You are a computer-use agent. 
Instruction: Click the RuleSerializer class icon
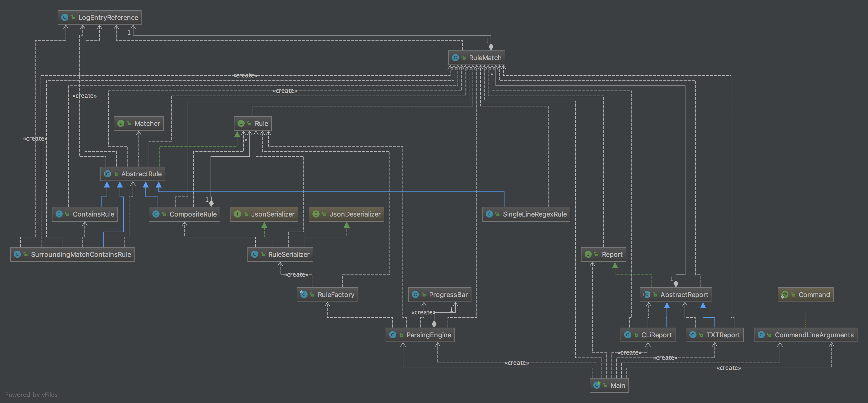(254, 254)
